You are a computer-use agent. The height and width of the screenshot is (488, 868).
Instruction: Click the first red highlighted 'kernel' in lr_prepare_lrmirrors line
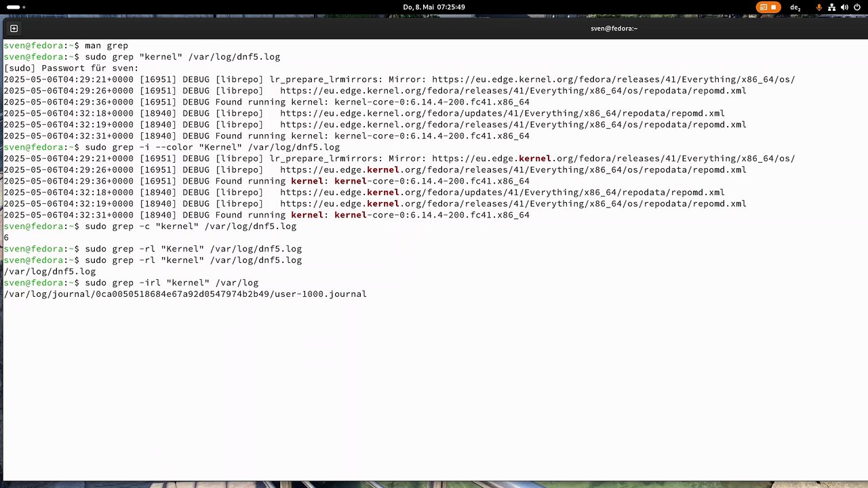tap(535, 159)
